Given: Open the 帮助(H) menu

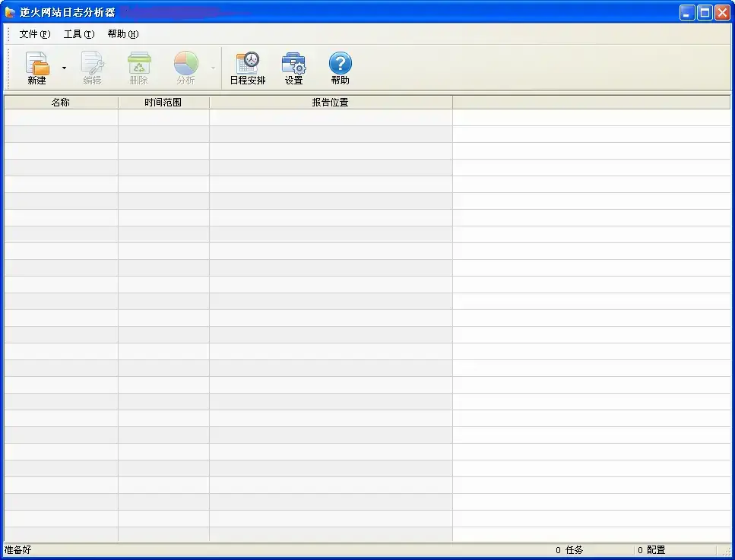Looking at the screenshot, I should point(123,33).
